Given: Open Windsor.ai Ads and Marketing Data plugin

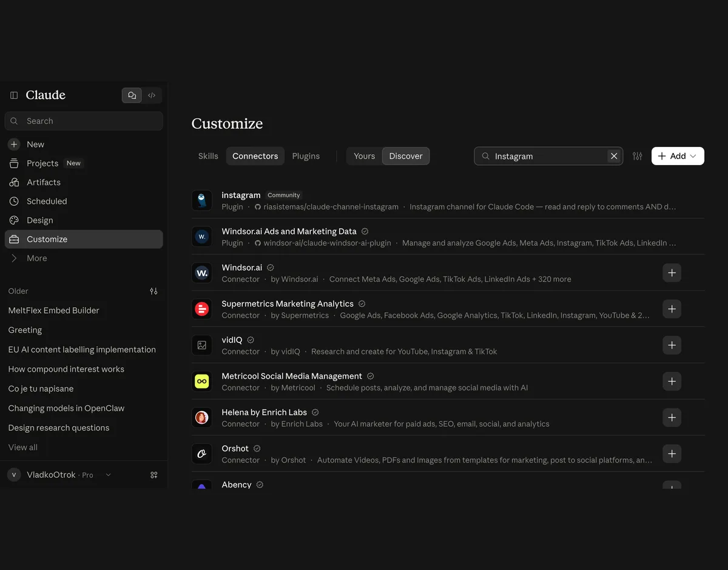Looking at the screenshot, I should tap(289, 231).
